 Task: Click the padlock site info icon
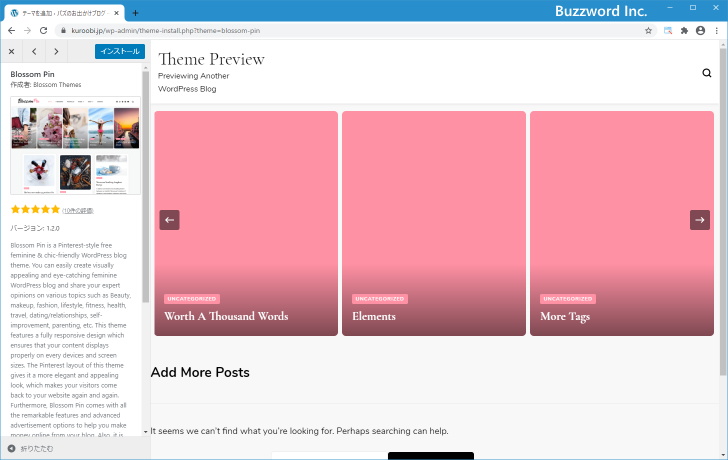coord(64,31)
